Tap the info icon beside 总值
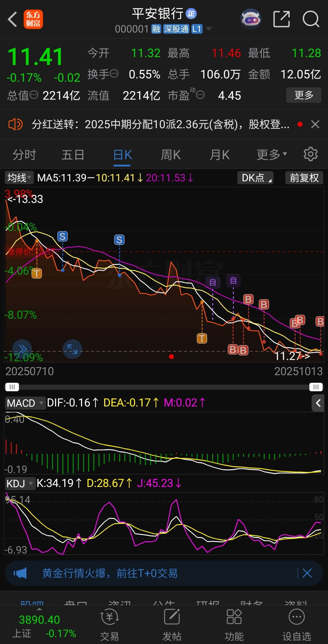The width and height of the screenshot is (328, 644). coord(34,95)
